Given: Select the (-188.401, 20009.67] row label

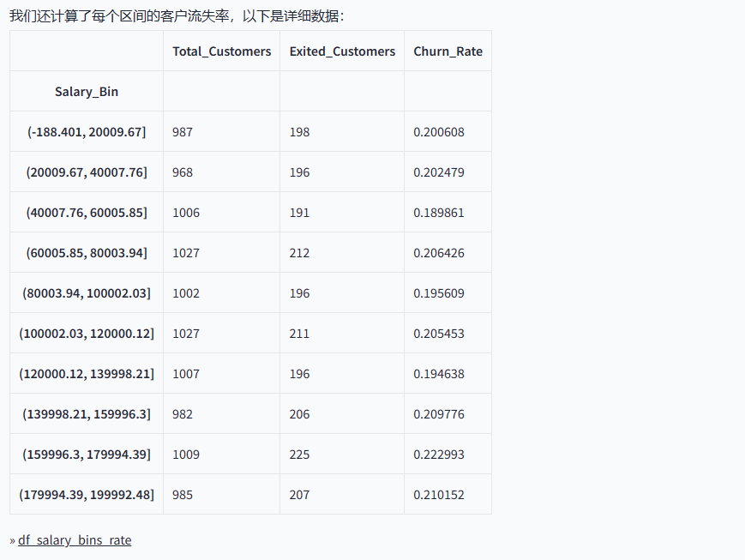Looking at the screenshot, I should point(87,132).
